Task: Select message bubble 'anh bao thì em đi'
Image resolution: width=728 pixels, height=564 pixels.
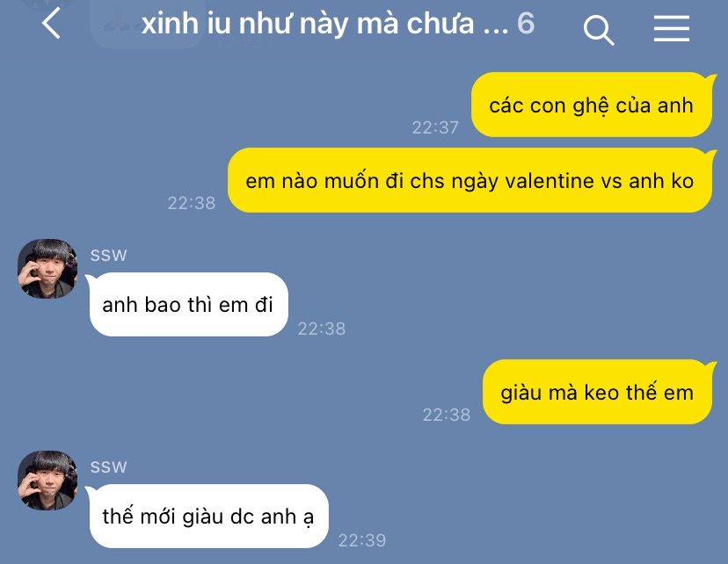Action: coord(187,304)
